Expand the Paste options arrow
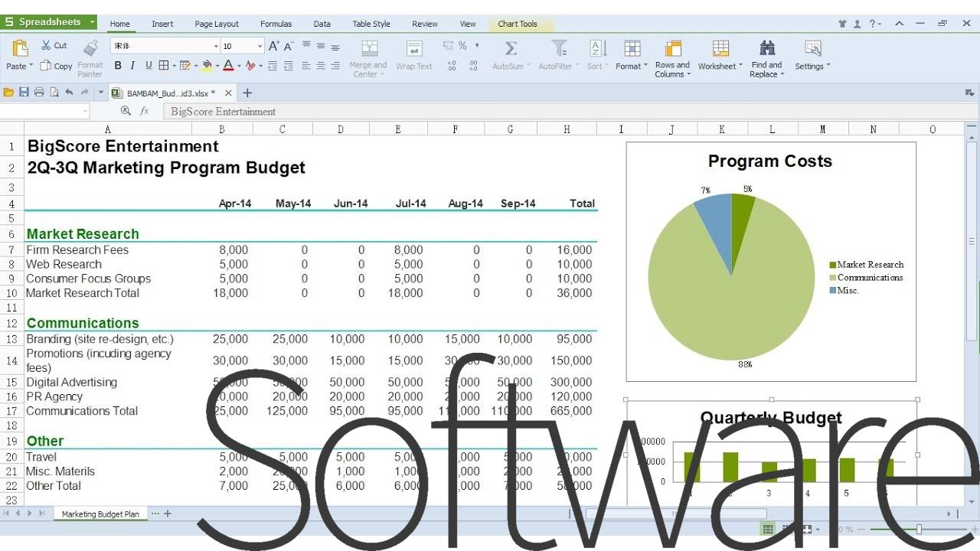This screenshot has height=551, width=980. (31, 67)
